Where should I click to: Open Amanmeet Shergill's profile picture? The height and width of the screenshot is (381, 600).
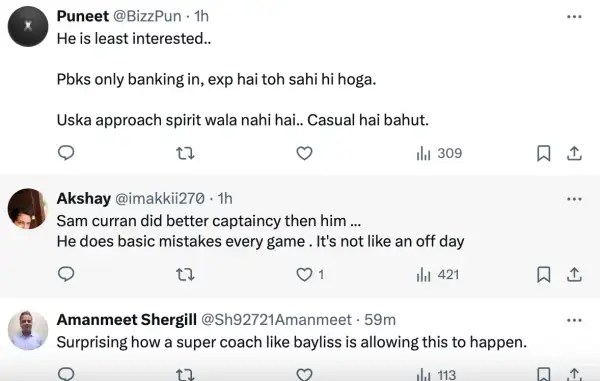click(28, 331)
